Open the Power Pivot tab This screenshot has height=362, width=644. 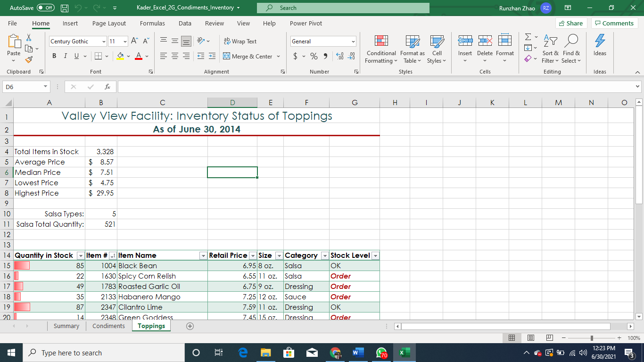(306, 23)
